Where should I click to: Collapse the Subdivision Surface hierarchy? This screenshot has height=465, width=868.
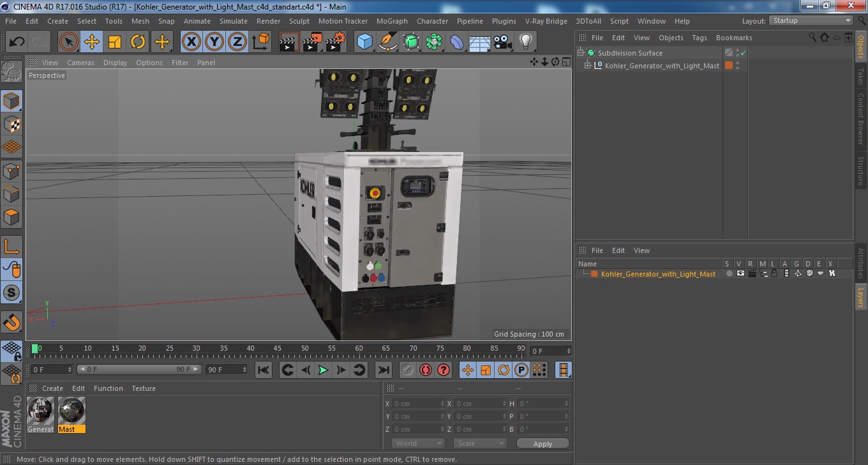coord(581,53)
